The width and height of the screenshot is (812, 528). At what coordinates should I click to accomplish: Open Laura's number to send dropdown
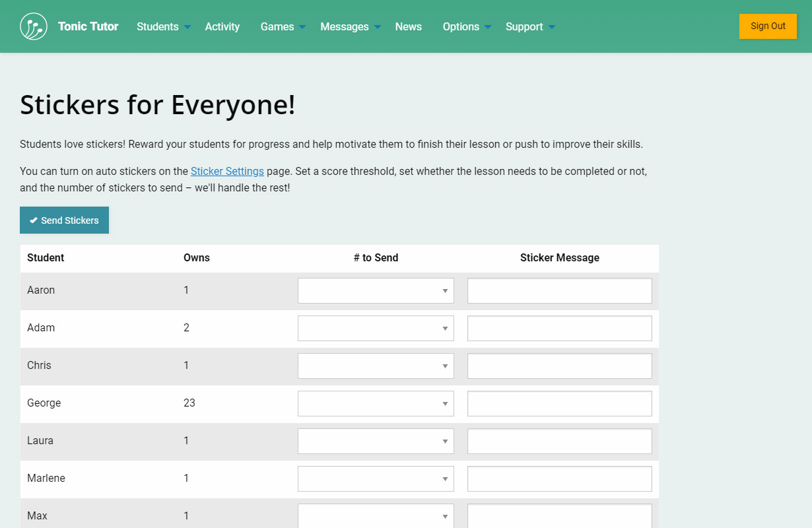pos(376,441)
